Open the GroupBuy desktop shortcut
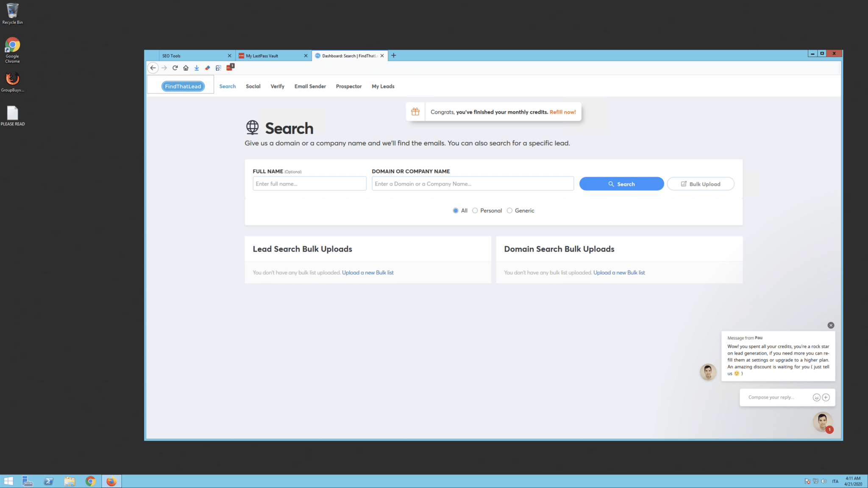The height and width of the screenshot is (488, 868). 13,82
